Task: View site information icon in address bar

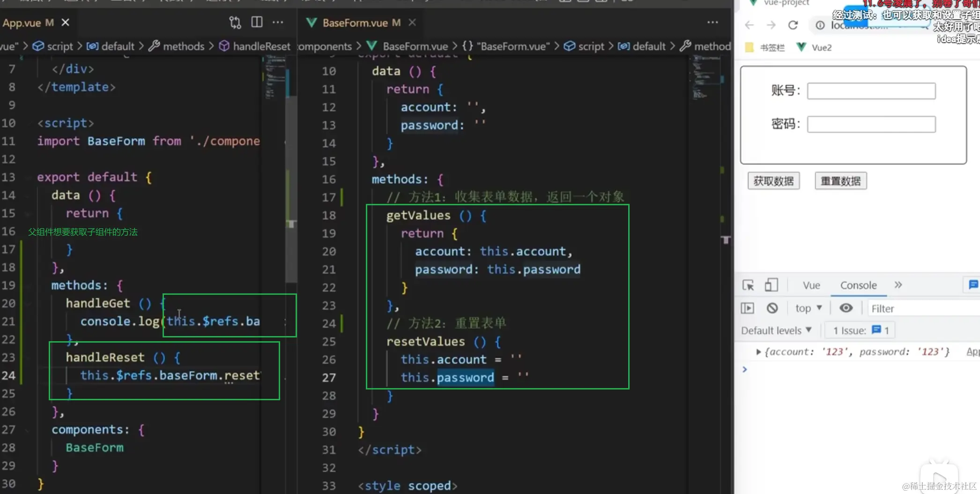Action: [820, 25]
